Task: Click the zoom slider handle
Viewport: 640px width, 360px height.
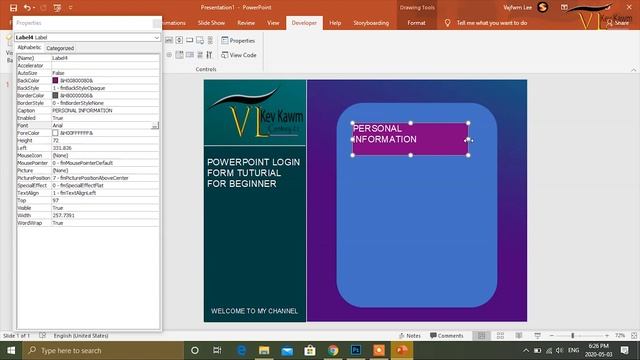Action: pyautogui.click(x=573, y=336)
